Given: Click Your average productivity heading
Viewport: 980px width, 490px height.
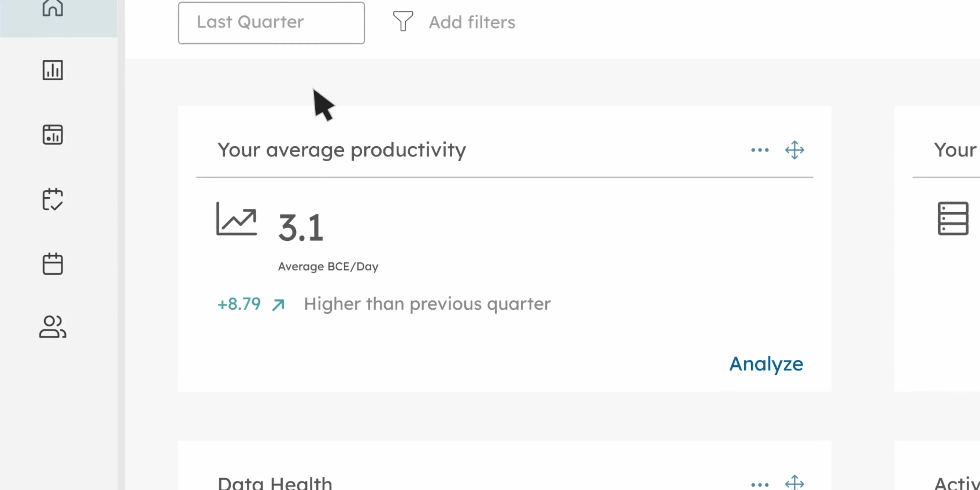Looking at the screenshot, I should [x=342, y=151].
